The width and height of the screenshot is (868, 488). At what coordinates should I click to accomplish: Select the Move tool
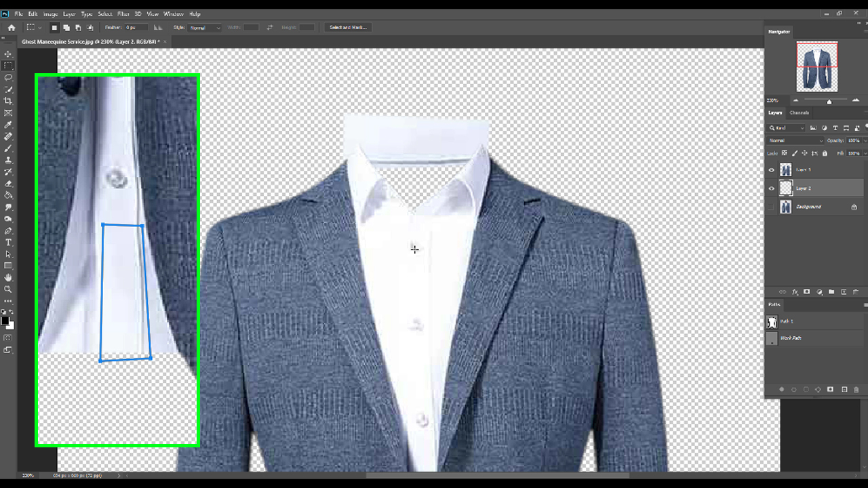8,54
